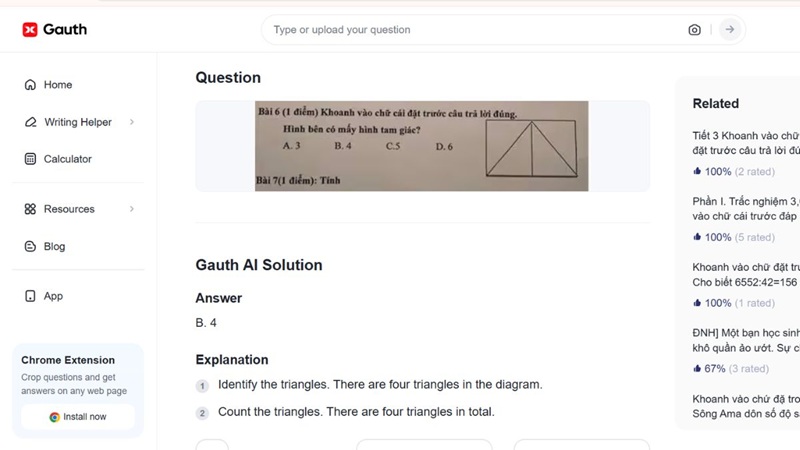Click the thumbs-up icon beside 67%
The image size is (800, 450).
697,368
